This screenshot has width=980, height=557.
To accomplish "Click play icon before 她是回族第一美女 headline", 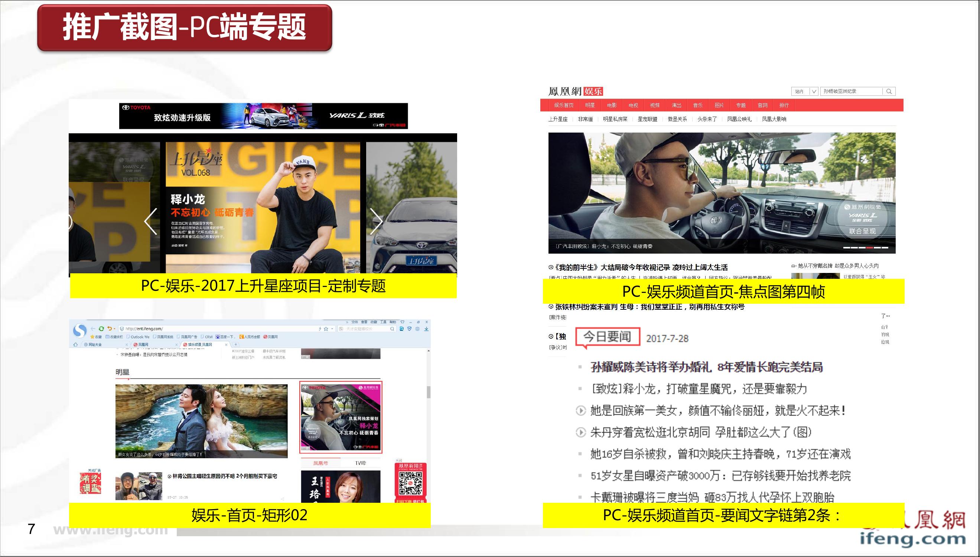I will coord(581,411).
